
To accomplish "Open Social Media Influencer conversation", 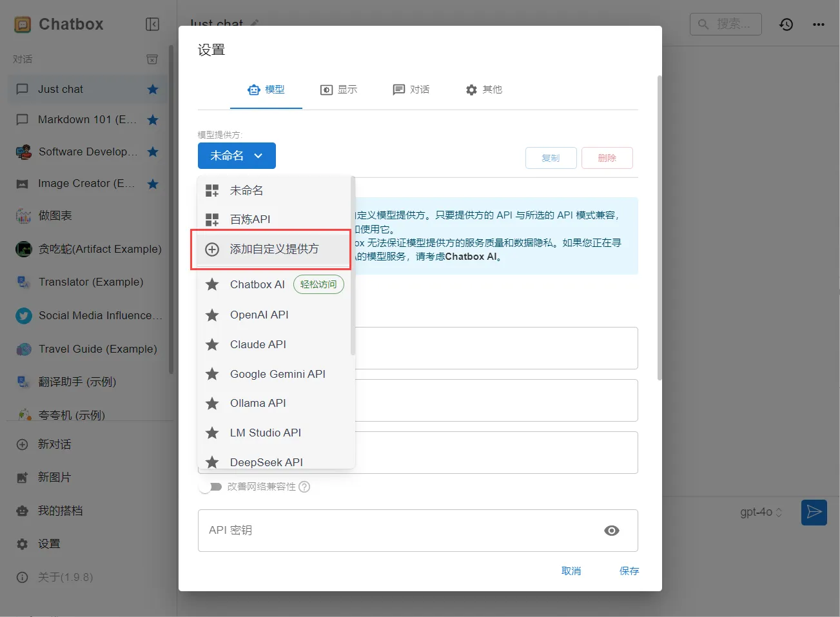I will pos(88,315).
